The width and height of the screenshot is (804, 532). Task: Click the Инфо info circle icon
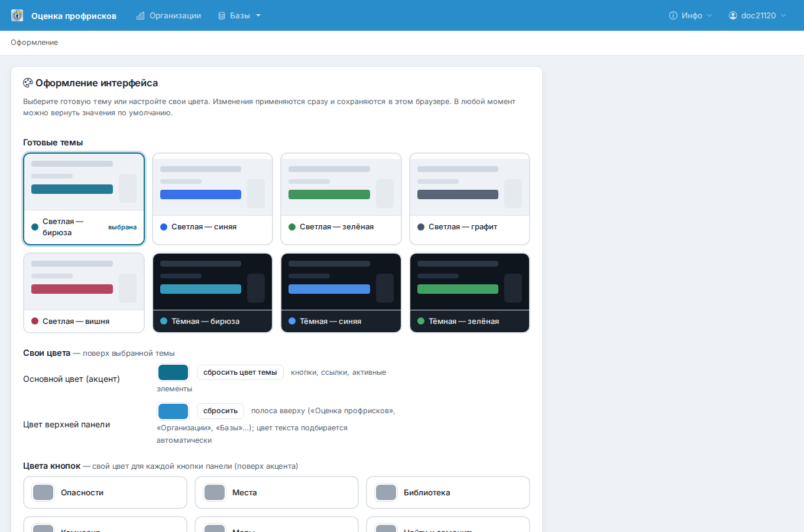[x=673, y=15]
